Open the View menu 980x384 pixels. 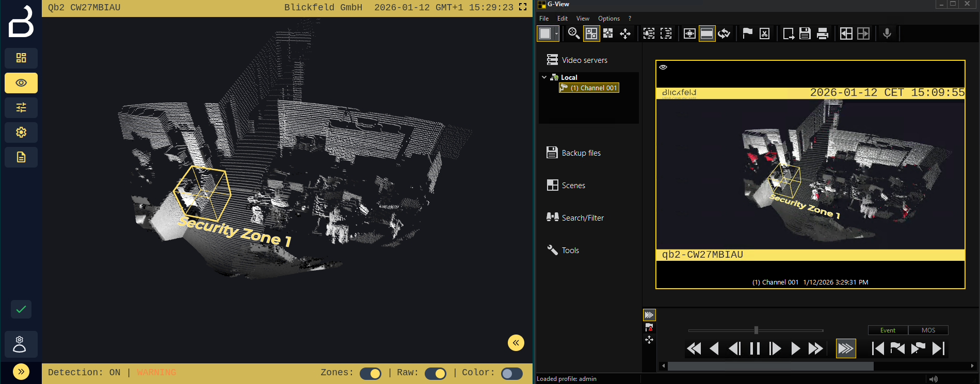click(583, 19)
